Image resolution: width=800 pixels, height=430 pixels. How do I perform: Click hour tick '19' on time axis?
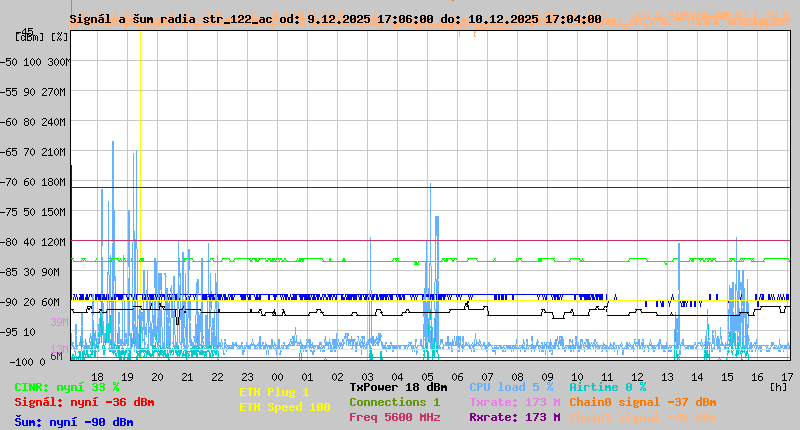point(127,377)
